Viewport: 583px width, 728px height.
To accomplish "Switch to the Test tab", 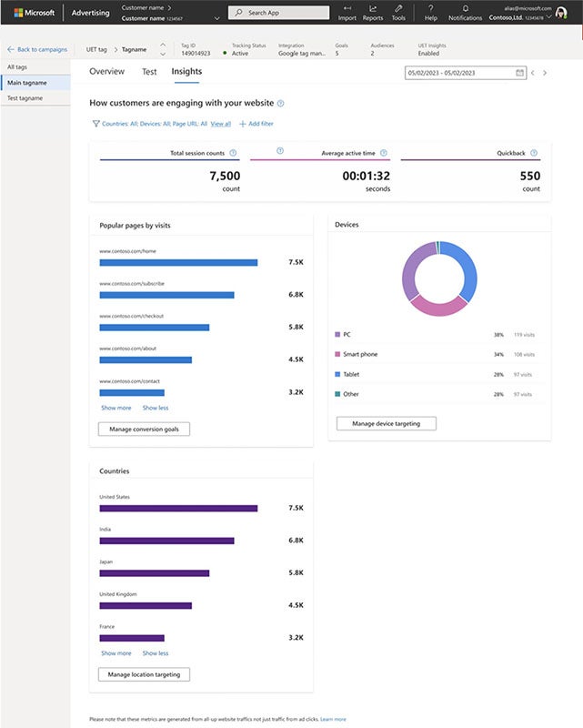I will point(149,72).
